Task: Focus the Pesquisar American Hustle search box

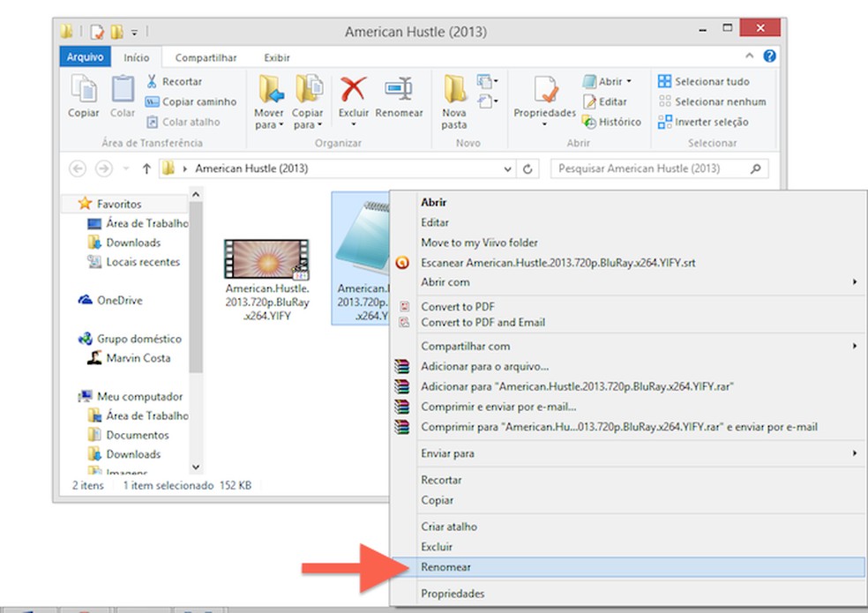Action: (659, 168)
